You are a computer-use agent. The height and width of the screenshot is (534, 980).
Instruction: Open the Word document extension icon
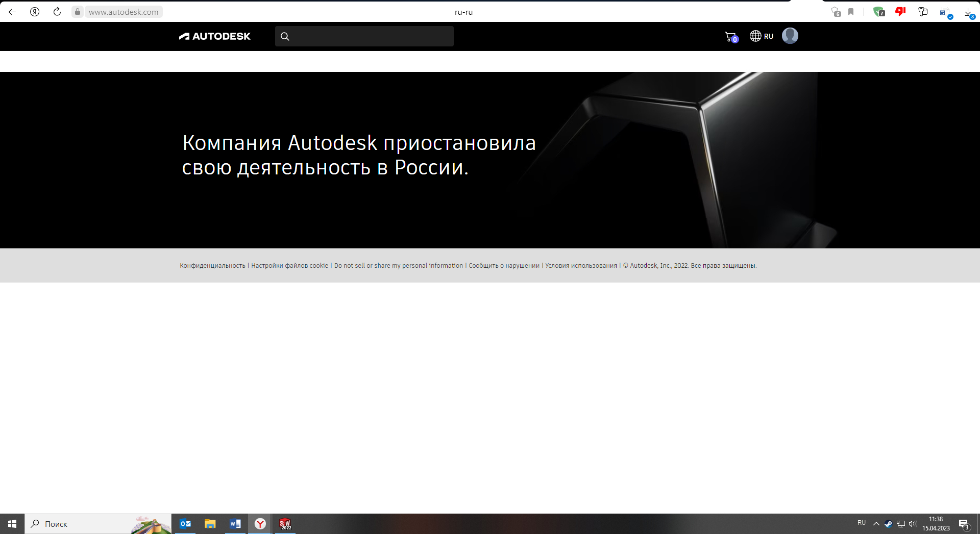(946, 12)
